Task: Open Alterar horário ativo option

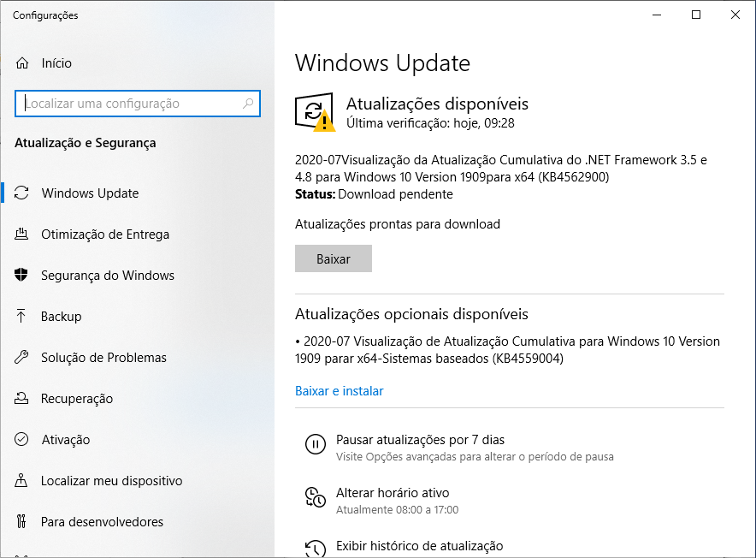Action: point(393,493)
